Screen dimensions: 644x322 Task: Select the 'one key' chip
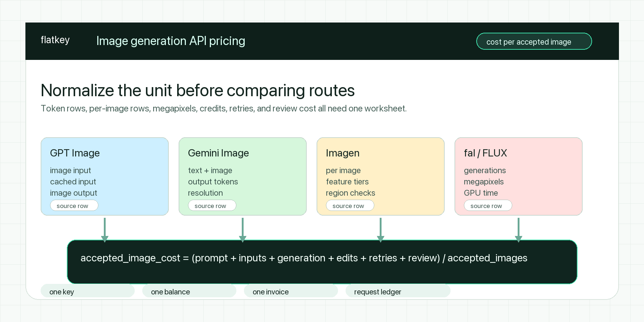87,292
